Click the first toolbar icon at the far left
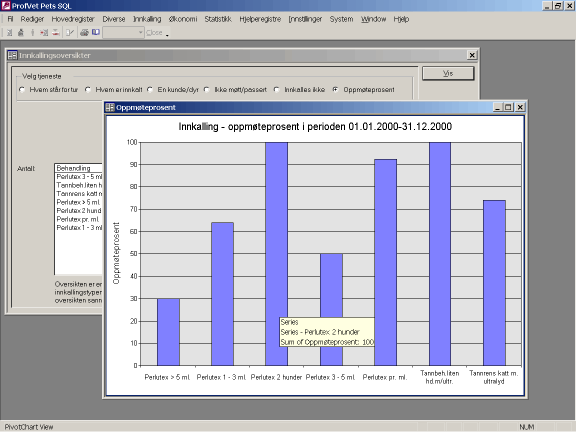This screenshot has width=576, height=432. tap(10, 33)
